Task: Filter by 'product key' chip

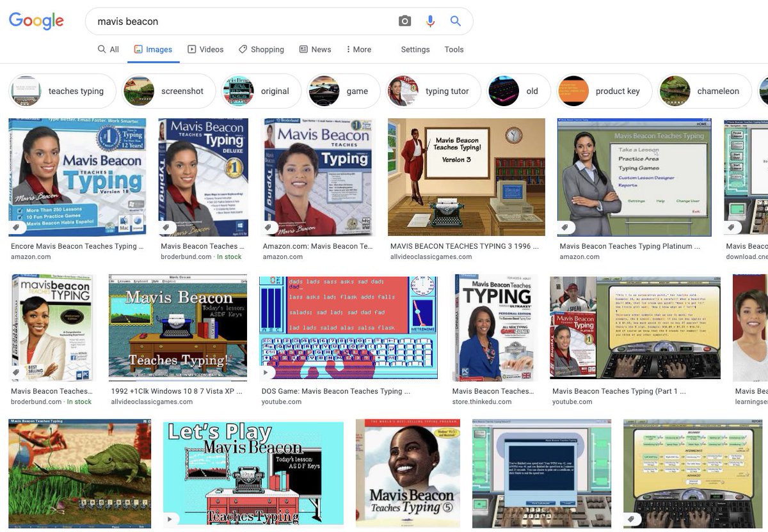Action: point(604,91)
